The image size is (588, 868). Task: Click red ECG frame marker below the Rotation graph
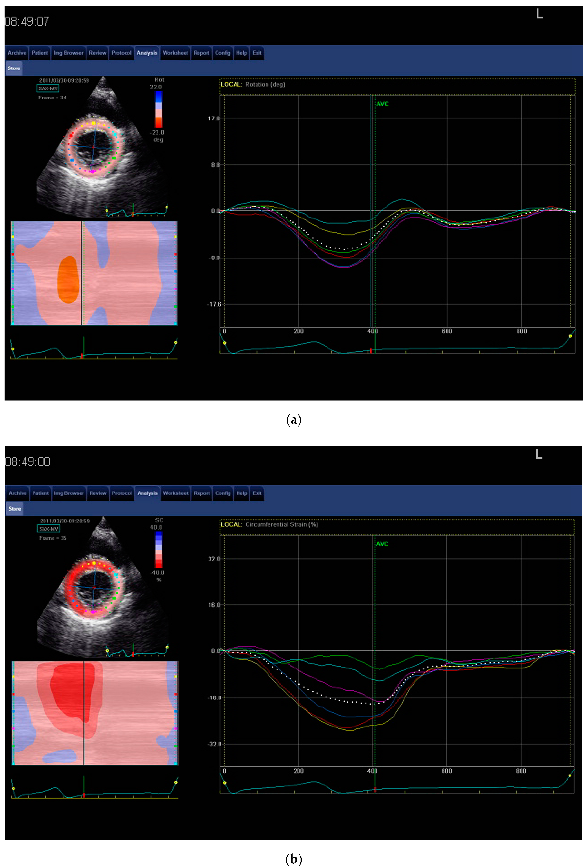371,351
